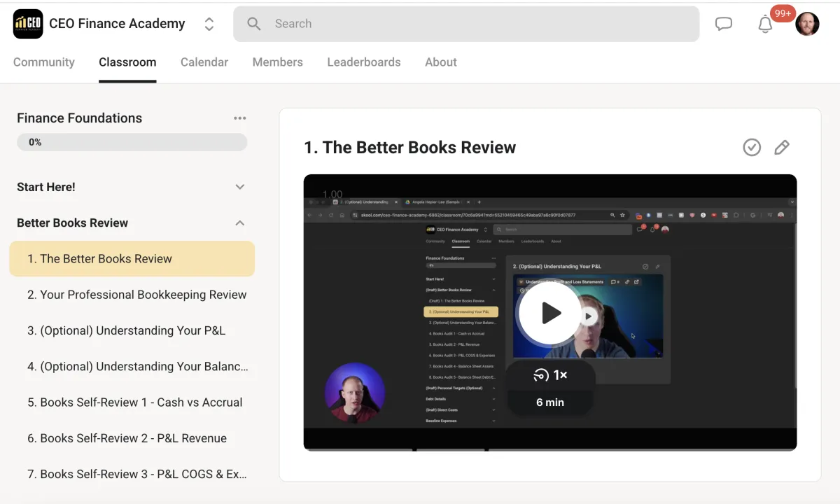The image size is (840, 504).
Task: Click the "6 min" video duration label
Action: tap(550, 402)
